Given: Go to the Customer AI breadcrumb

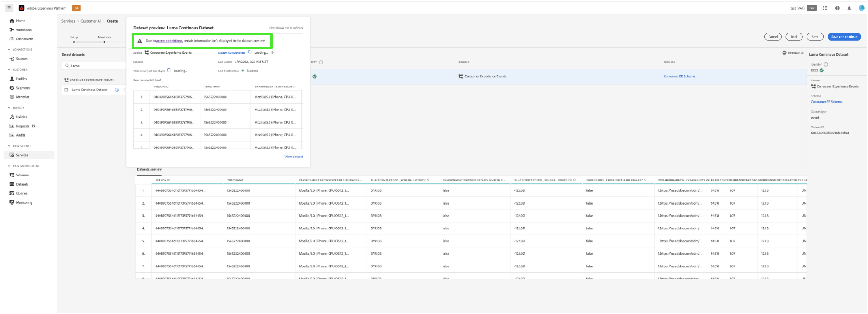Looking at the screenshot, I should [x=91, y=21].
